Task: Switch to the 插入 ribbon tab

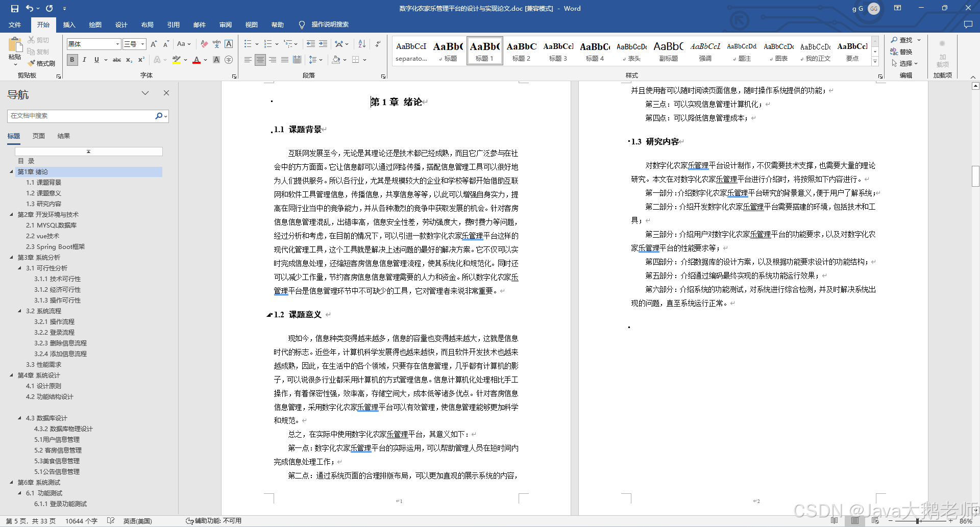Action: click(69, 24)
